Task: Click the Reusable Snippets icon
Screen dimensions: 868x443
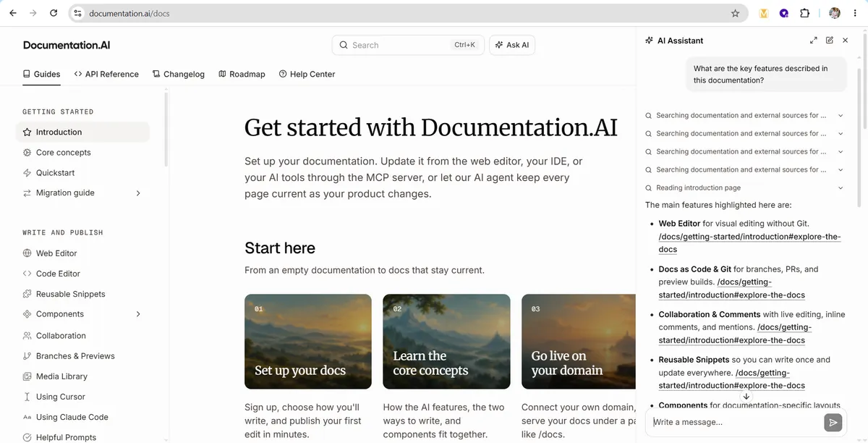Action: (27, 294)
